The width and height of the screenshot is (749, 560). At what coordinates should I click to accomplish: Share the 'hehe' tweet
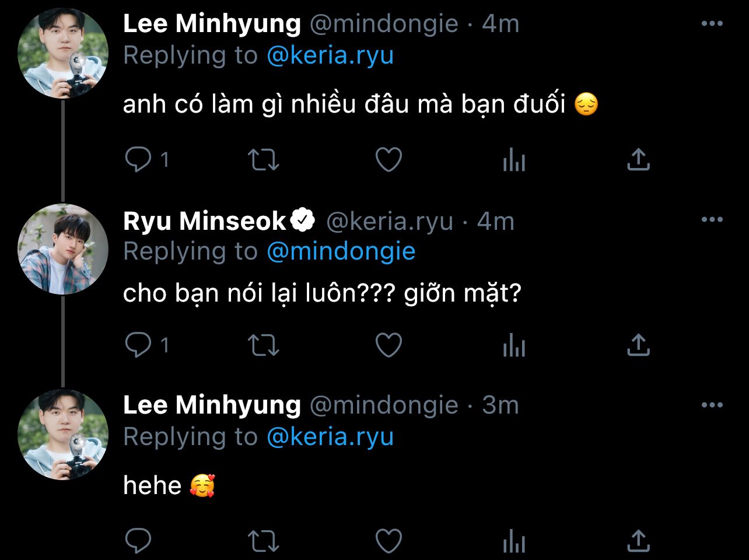638,540
